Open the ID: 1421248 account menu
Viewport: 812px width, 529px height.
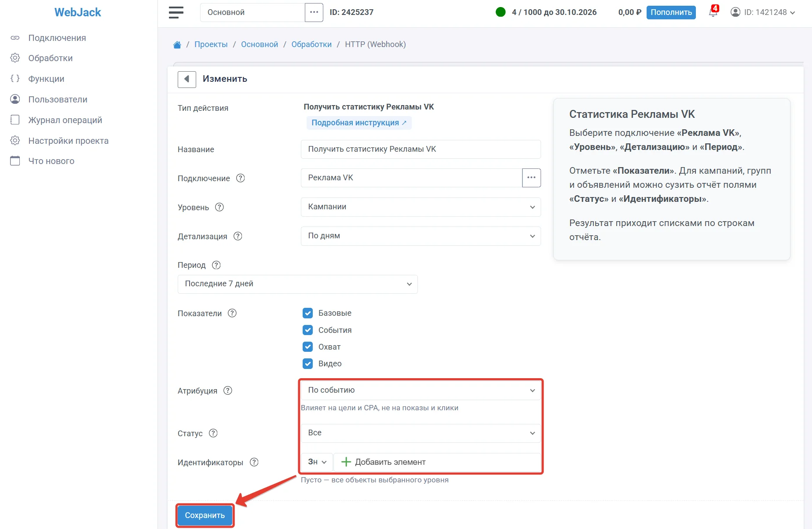point(763,12)
